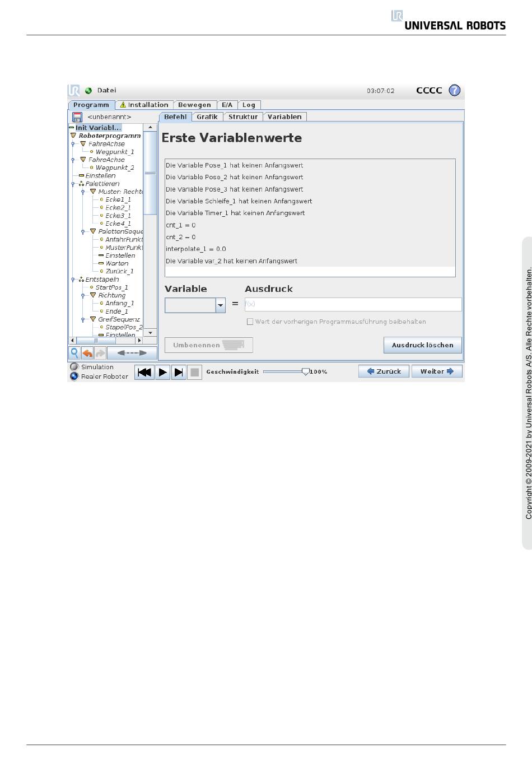The image size is (532, 772).
Task: Click the dashed double-arrow move button
Action: point(132,353)
